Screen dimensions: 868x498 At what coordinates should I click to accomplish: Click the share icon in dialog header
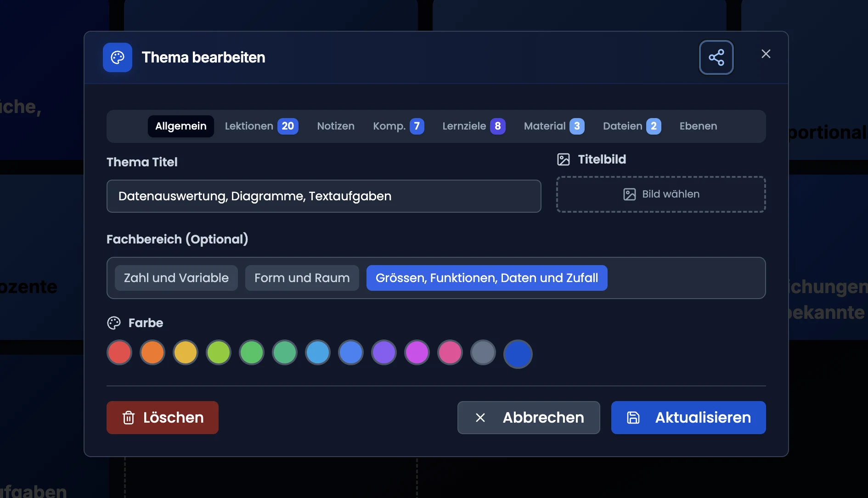(716, 57)
